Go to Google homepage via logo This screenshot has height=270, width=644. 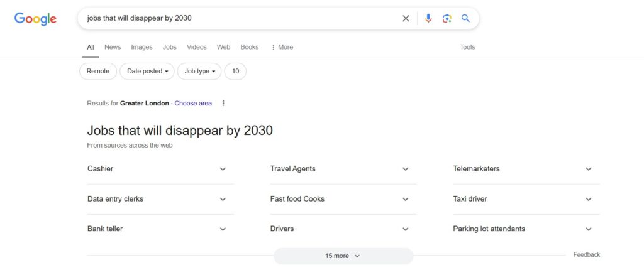pyautogui.click(x=36, y=19)
